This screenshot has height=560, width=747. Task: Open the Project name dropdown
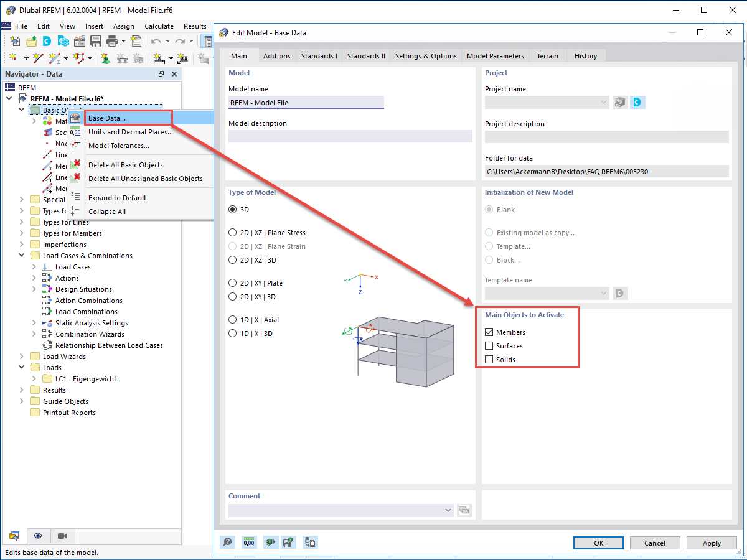pos(603,102)
